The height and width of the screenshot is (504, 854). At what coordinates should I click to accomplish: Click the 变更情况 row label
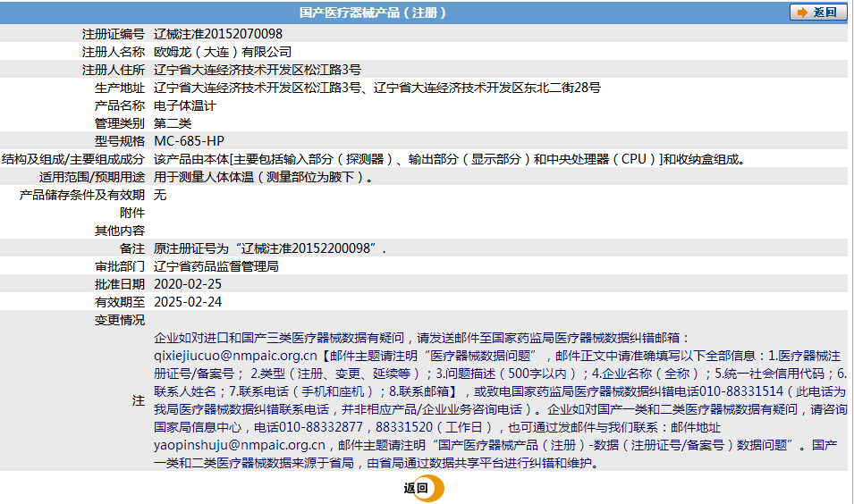click(120, 320)
